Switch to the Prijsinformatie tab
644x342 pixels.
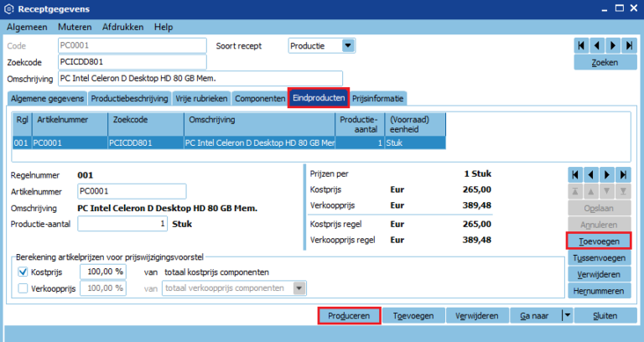coord(377,98)
